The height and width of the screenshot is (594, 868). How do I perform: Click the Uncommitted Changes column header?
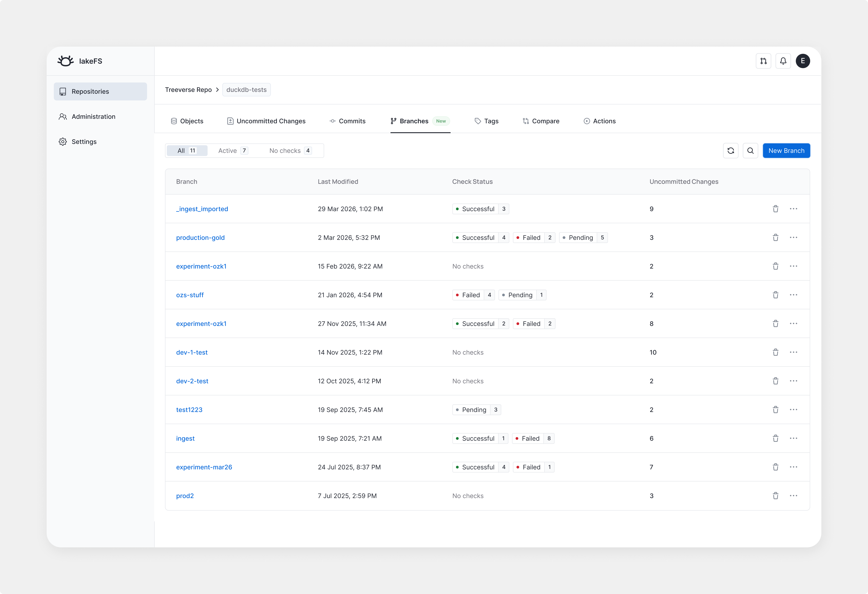point(684,181)
